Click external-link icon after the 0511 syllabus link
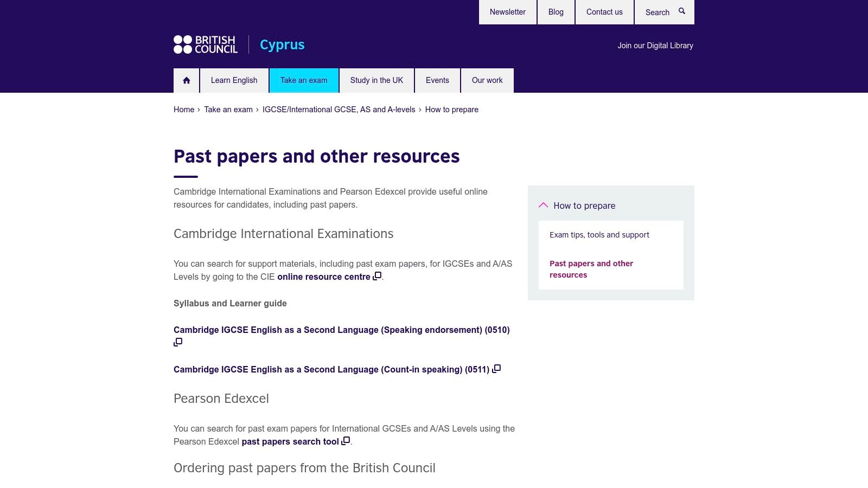Image resolution: width=868 pixels, height=488 pixels. click(496, 369)
